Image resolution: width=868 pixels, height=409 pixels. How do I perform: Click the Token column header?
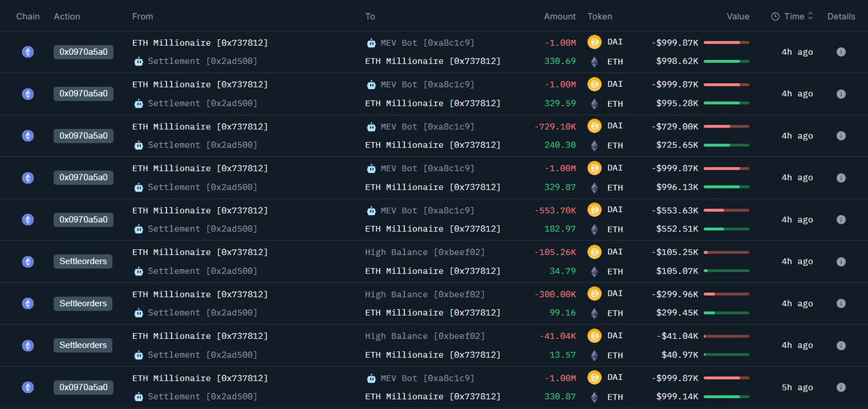click(599, 17)
